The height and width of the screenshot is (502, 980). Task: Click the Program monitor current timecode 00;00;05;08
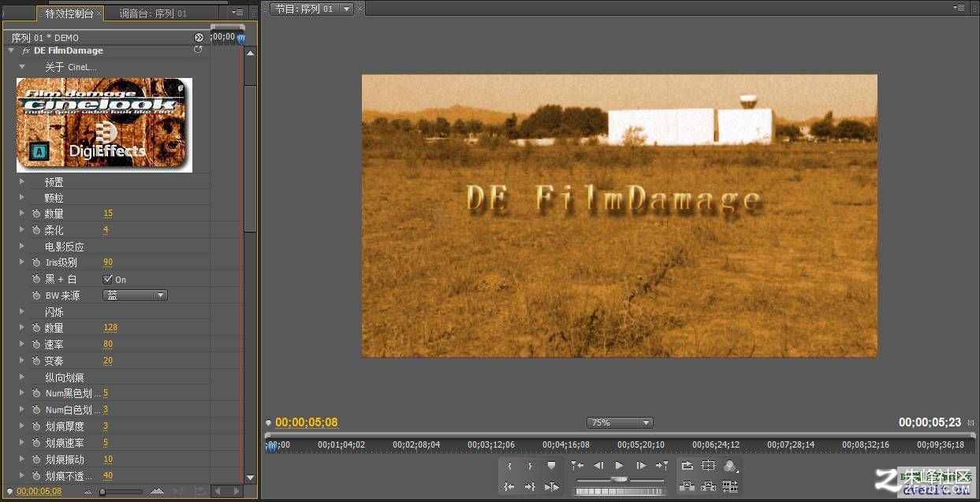click(x=307, y=422)
